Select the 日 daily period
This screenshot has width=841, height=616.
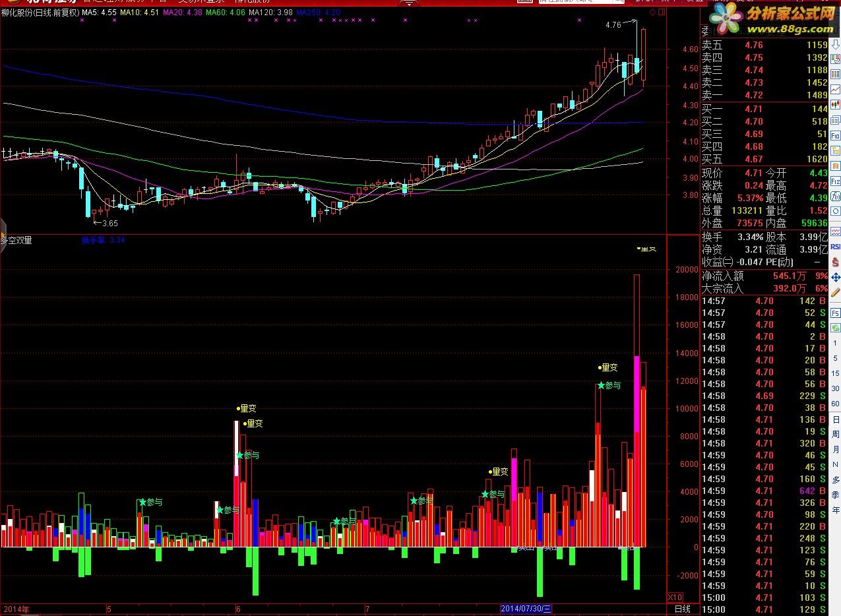coord(836,419)
